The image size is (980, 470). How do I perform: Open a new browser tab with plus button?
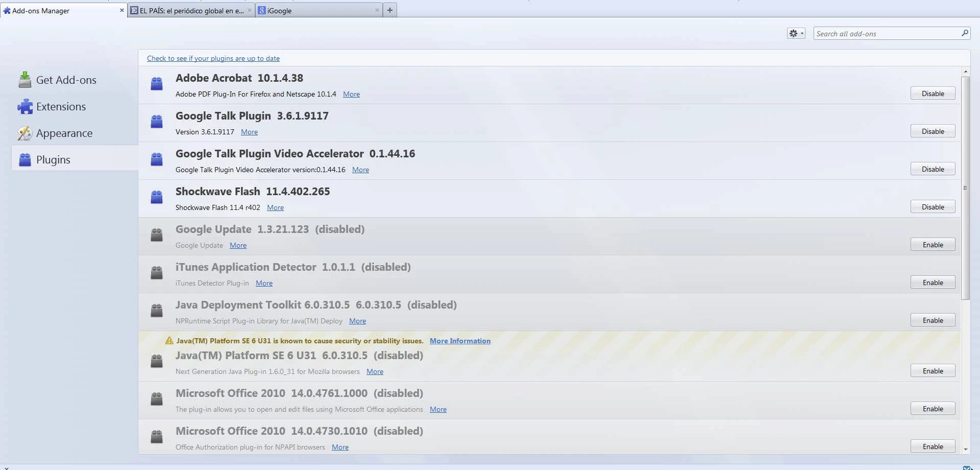pos(390,10)
